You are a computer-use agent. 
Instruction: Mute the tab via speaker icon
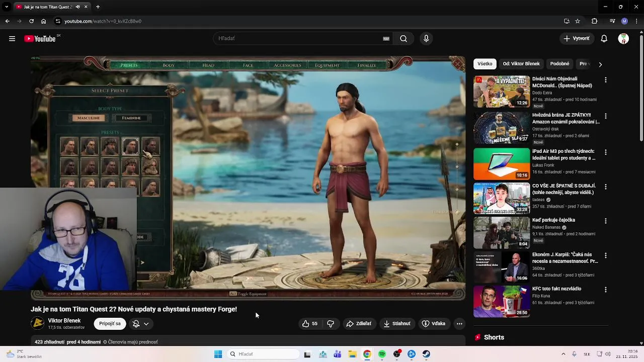pyautogui.click(x=77, y=7)
